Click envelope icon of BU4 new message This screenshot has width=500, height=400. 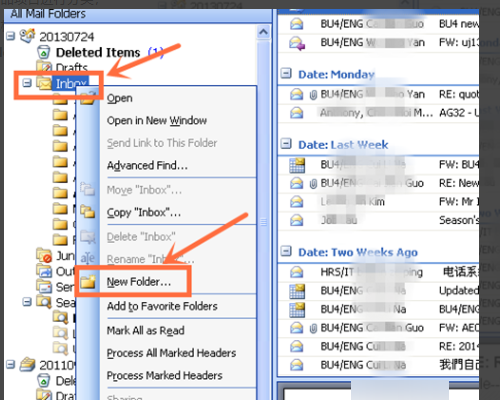[296, 24]
